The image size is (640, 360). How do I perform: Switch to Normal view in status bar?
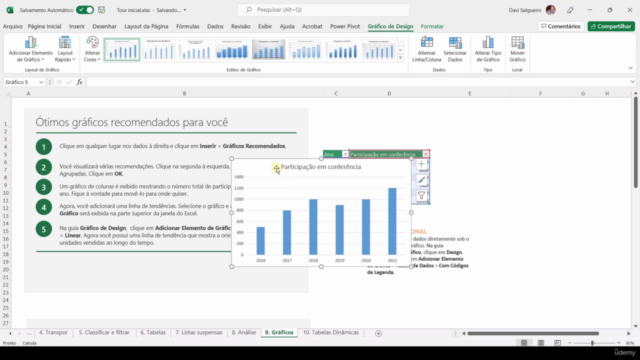click(x=524, y=343)
